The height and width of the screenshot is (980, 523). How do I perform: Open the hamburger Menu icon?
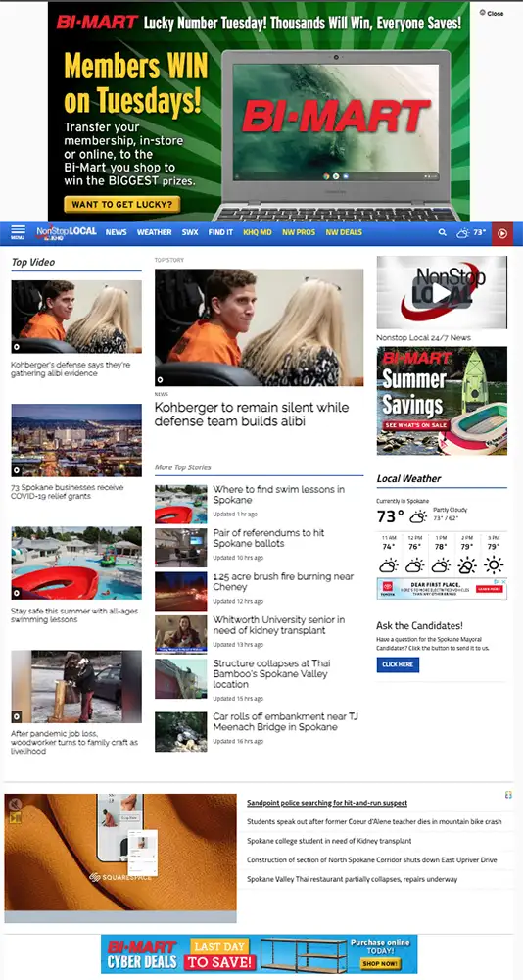(x=18, y=232)
